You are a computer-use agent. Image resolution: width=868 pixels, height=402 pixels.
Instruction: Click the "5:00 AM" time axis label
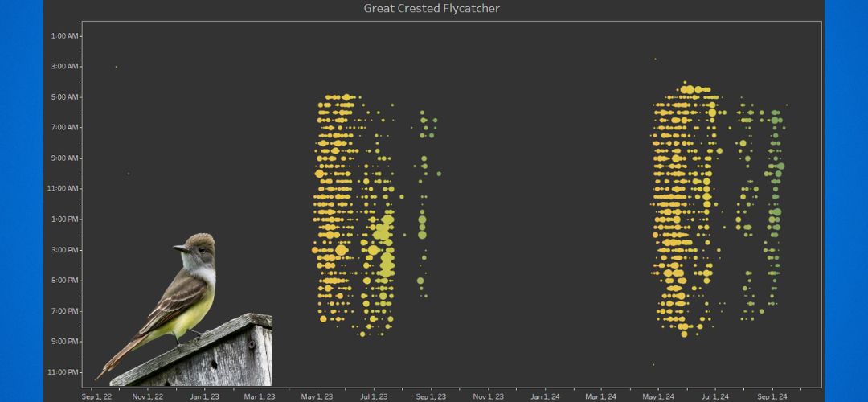pyautogui.click(x=65, y=97)
